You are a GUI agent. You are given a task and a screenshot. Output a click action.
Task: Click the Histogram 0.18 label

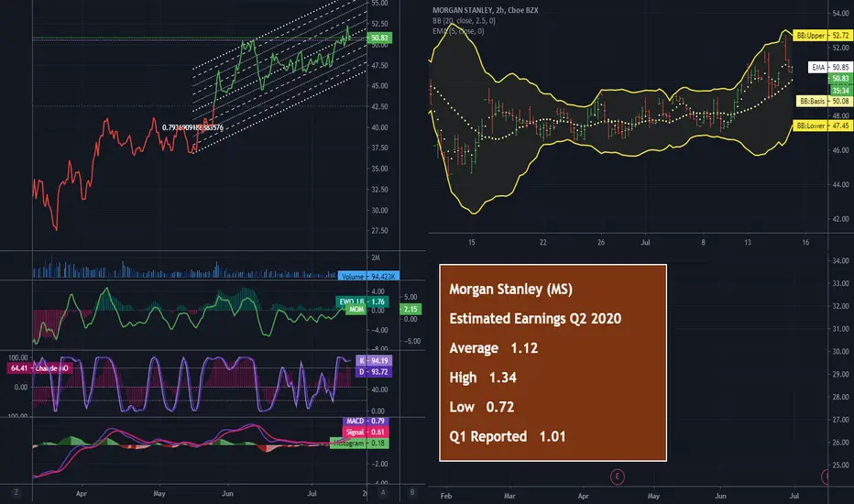pos(359,444)
